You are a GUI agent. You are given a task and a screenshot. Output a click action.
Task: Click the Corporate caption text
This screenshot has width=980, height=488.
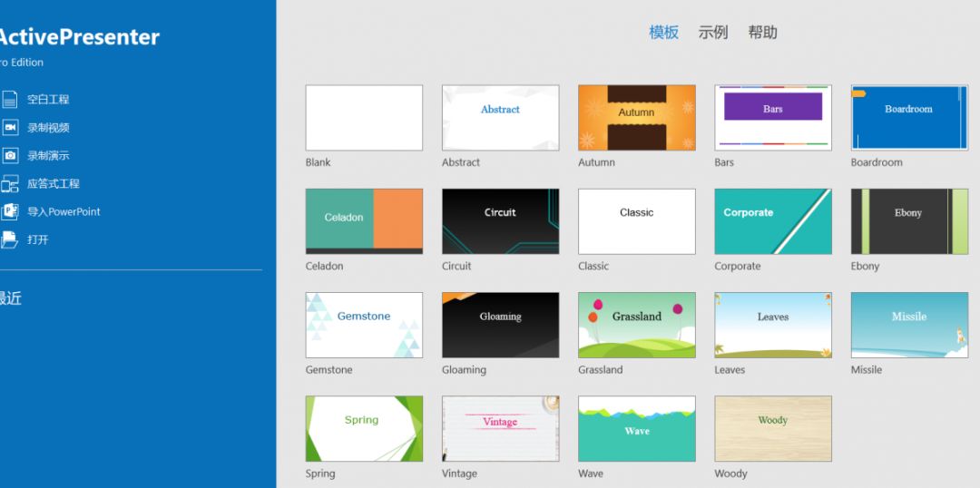pos(738,266)
